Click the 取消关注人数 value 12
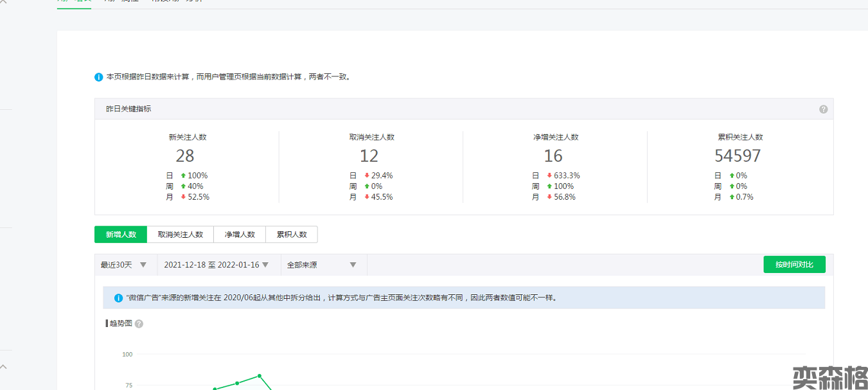 tap(369, 156)
